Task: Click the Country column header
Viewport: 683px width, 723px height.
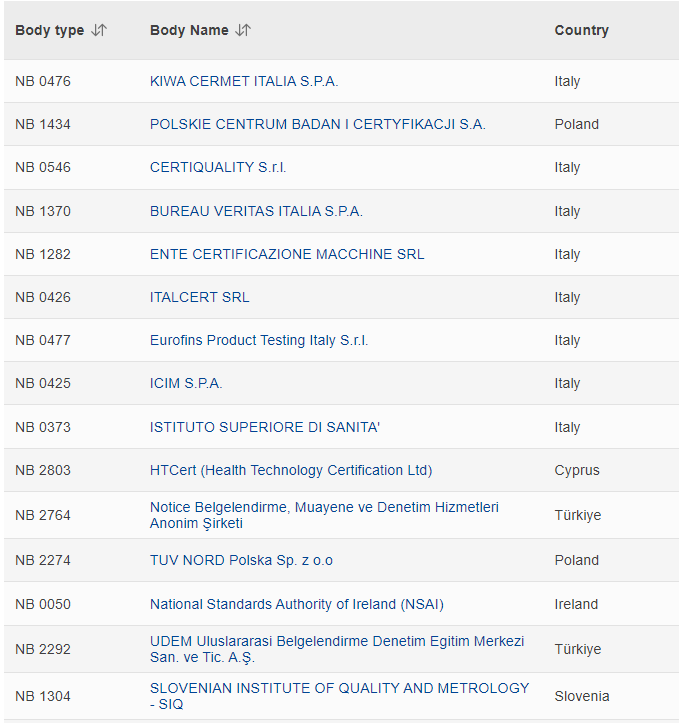Action: pos(582,30)
